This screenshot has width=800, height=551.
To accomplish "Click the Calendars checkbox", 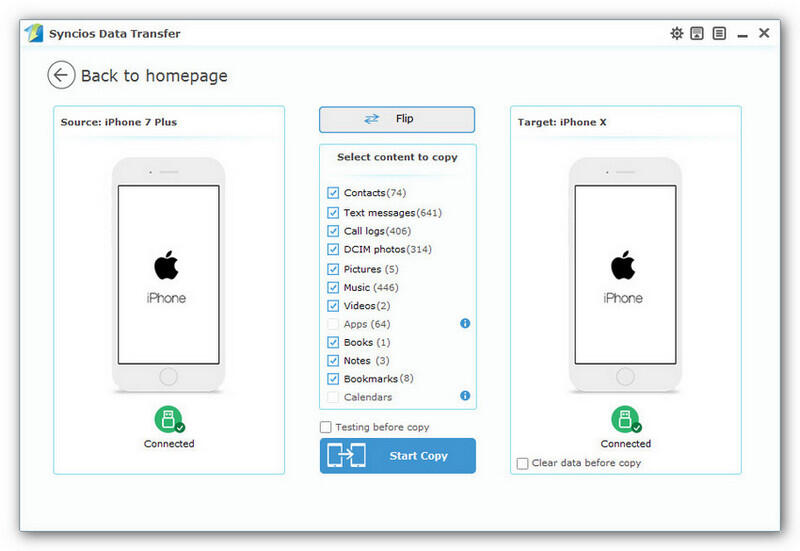I will [333, 397].
